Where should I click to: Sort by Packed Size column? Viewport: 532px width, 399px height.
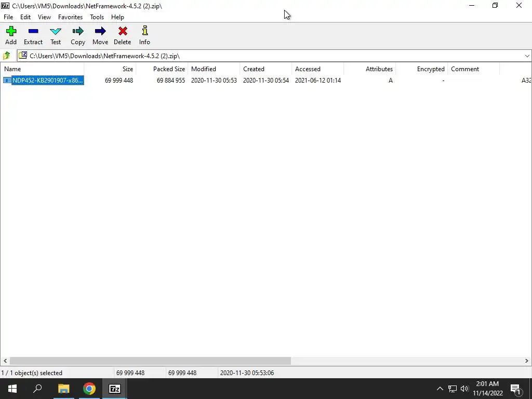[162, 69]
